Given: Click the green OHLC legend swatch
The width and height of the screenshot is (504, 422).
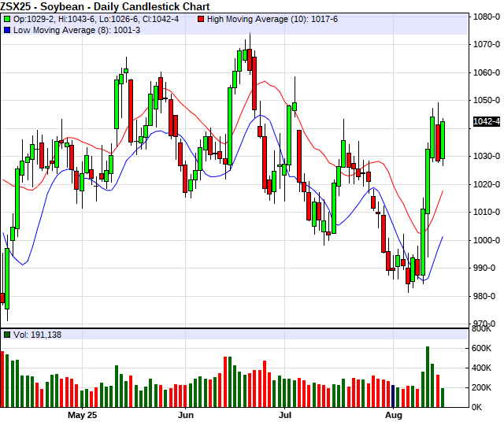Looking at the screenshot, I should tap(7, 18).
